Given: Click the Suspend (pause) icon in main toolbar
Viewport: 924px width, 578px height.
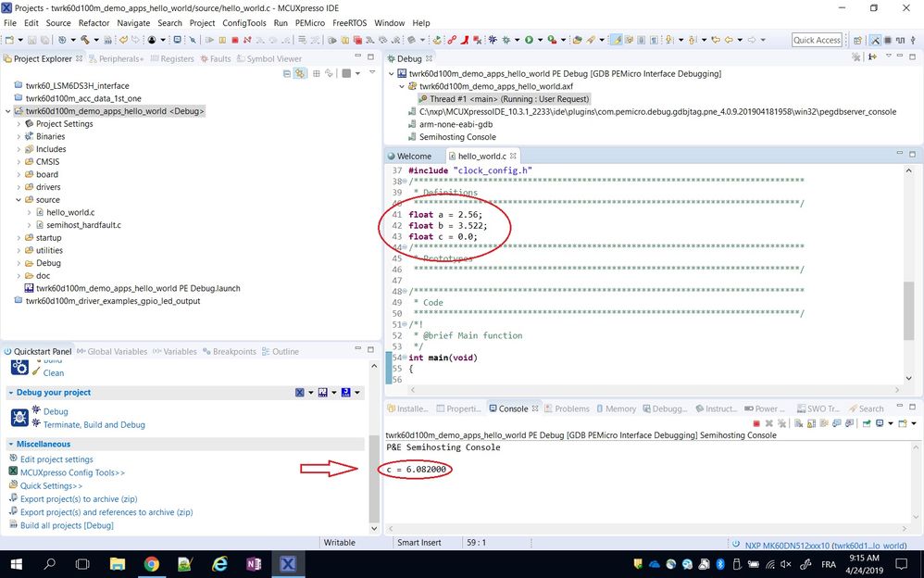Looking at the screenshot, I should [222, 40].
